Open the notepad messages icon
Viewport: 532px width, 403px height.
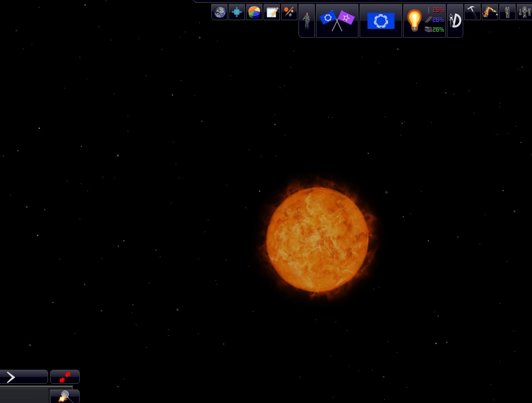pos(272,11)
